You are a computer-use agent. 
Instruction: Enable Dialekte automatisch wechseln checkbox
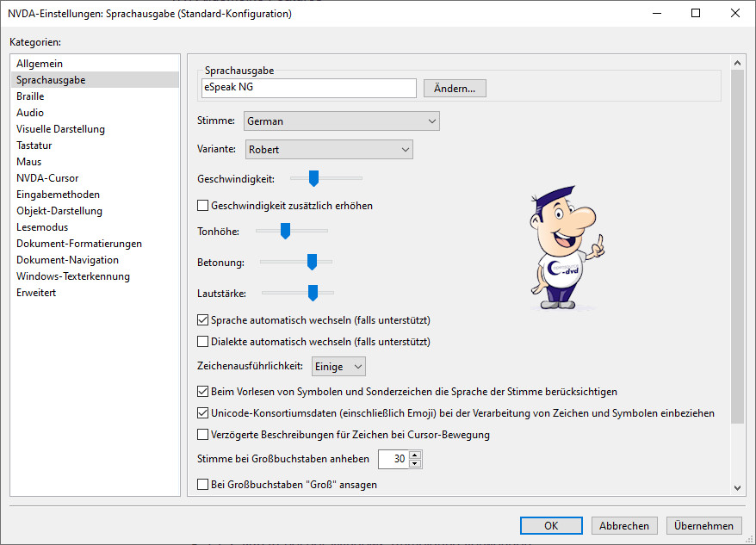point(203,342)
